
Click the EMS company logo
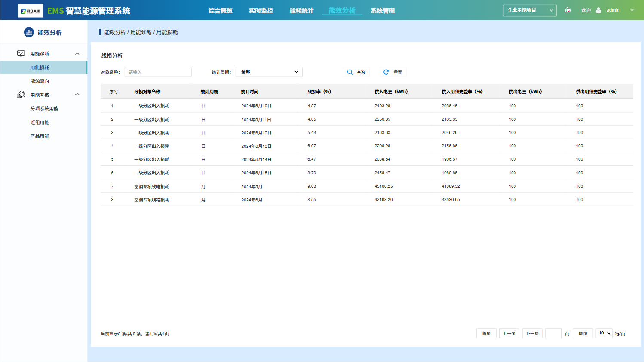tap(31, 11)
